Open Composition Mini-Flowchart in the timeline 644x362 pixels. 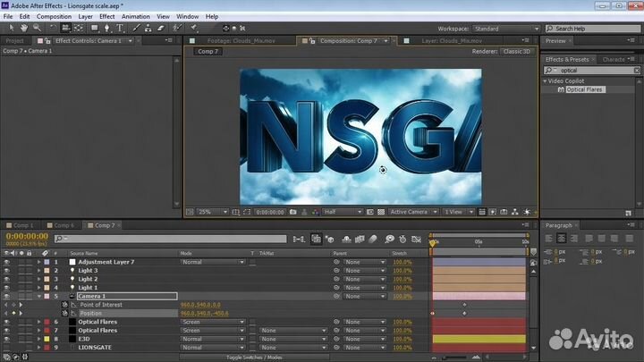(299, 239)
